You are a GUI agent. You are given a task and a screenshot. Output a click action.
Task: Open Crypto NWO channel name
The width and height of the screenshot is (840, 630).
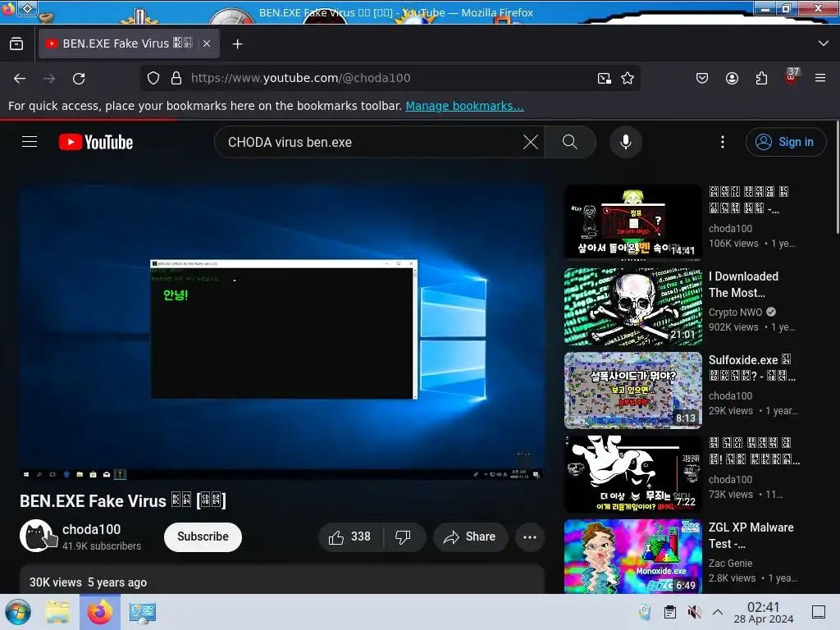[735, 313]
